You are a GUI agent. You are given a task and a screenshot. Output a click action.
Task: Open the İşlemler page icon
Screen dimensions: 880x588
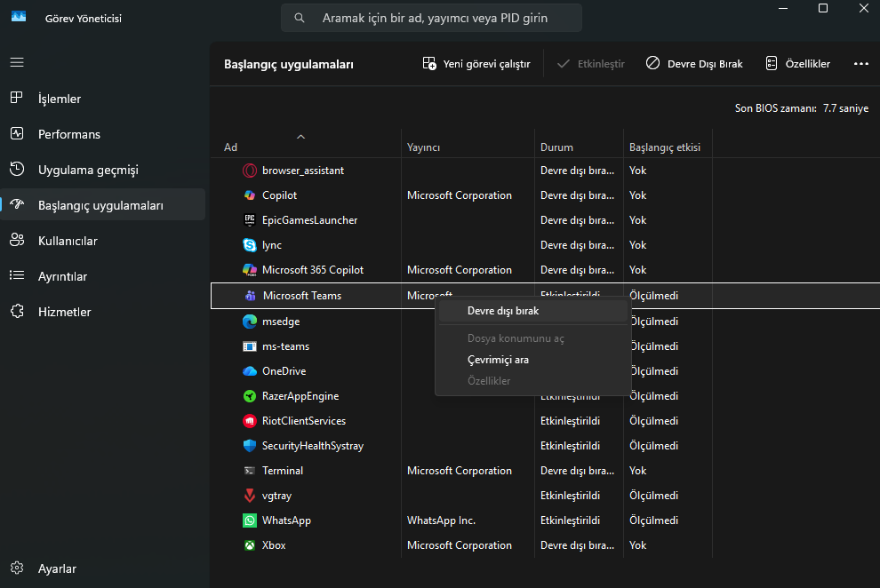(x=17, y=99)
